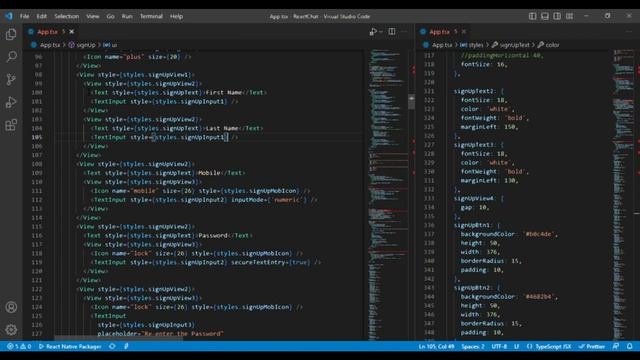Viewport: 640px width, 360px height.
Task: Open notifications bell in status bar
Action: 629,347
